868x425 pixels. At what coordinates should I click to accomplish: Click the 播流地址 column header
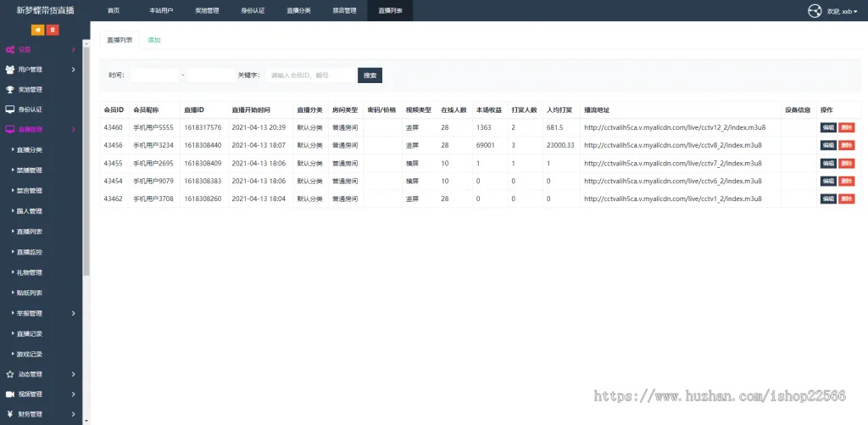coord(596,109)
